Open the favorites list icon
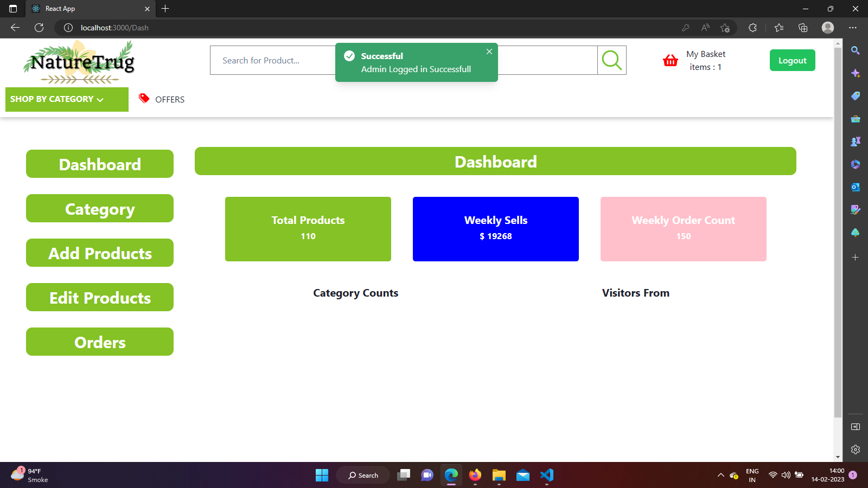Screen dimensions: 868x488 (779, 28)
